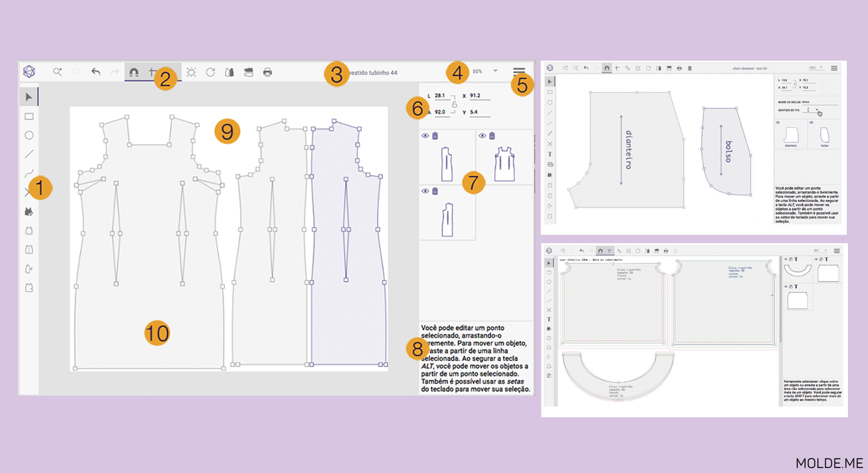Click the print icon in main toolbar
This screenshot has height=473, width=868.
(x=267, y=72)
